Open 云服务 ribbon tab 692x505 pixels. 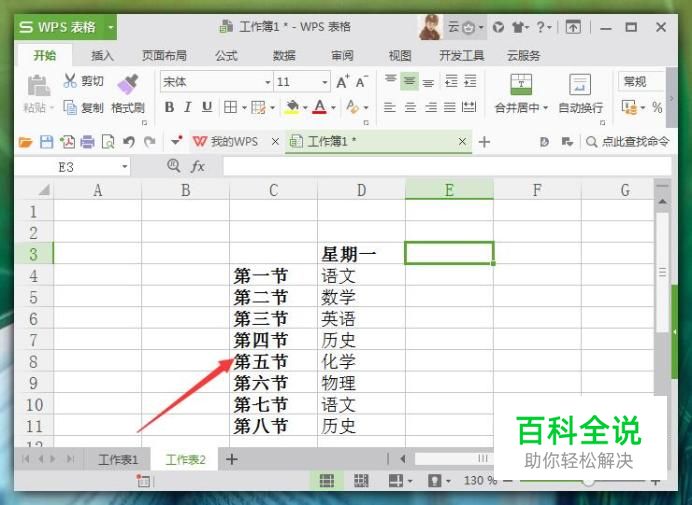523,56
